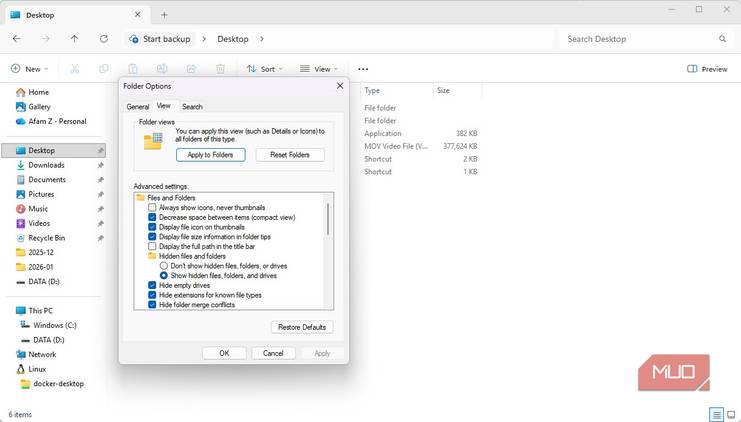Click Cancel in Folder Options

[273, 353]
